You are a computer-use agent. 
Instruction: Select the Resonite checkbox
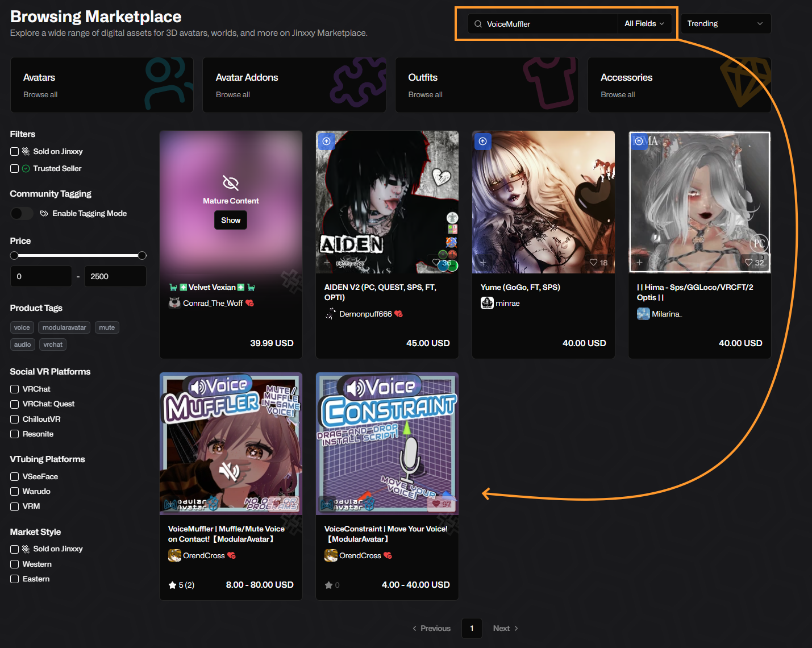15,434
